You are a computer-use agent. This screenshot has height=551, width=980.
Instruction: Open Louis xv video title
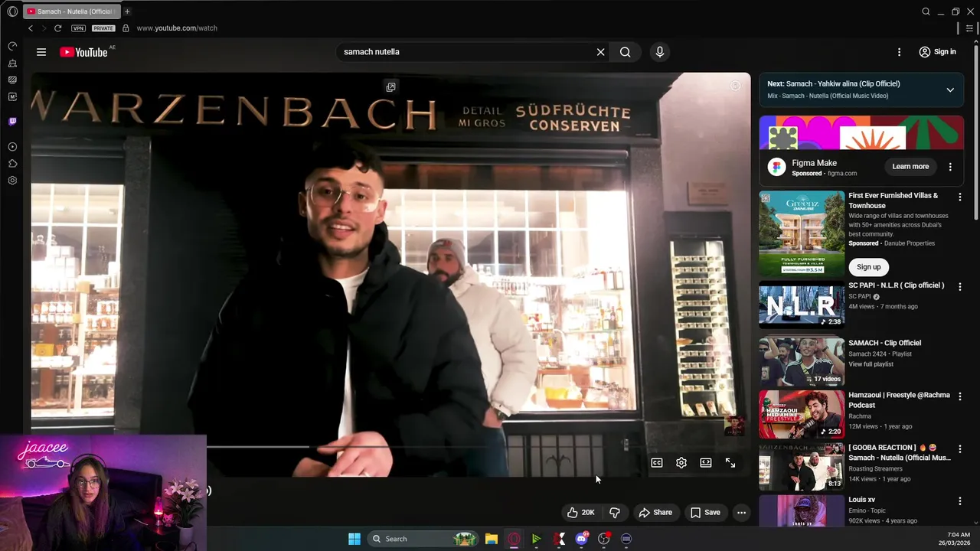pos(861,500)
